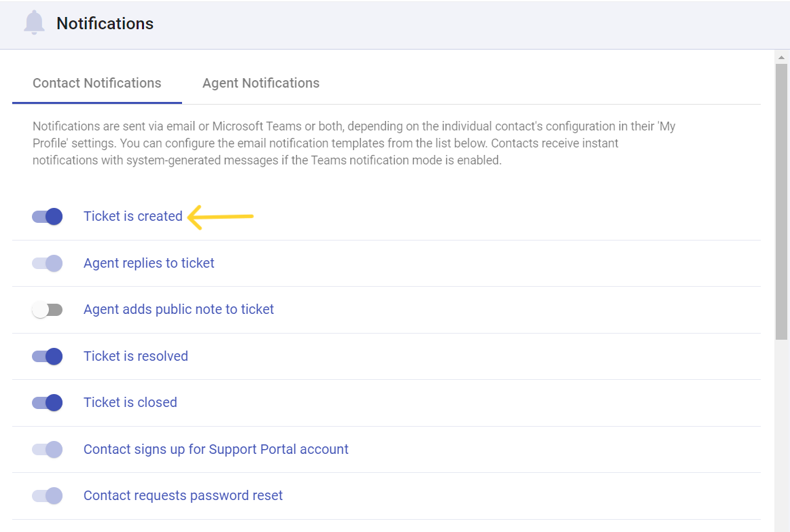This screenshot has height=532, width=790.
Task: Select the Contact Notifications tab
Action: (96, 83)
